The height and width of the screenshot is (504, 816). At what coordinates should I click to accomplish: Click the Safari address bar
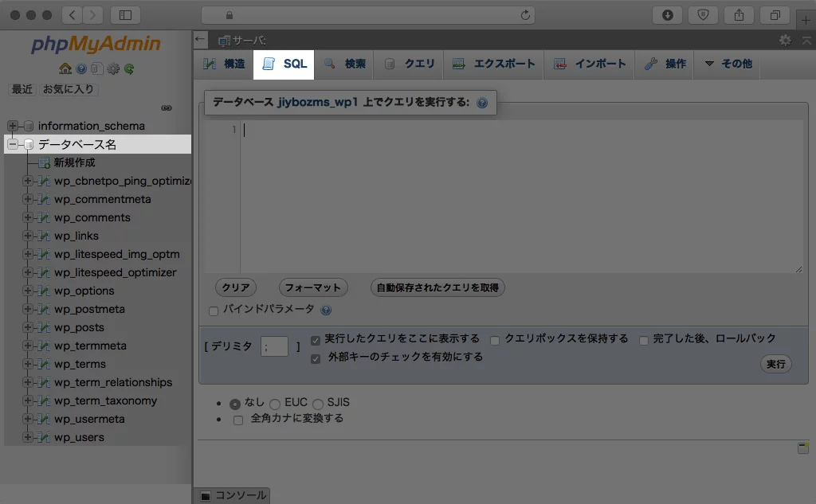[368, 15]
